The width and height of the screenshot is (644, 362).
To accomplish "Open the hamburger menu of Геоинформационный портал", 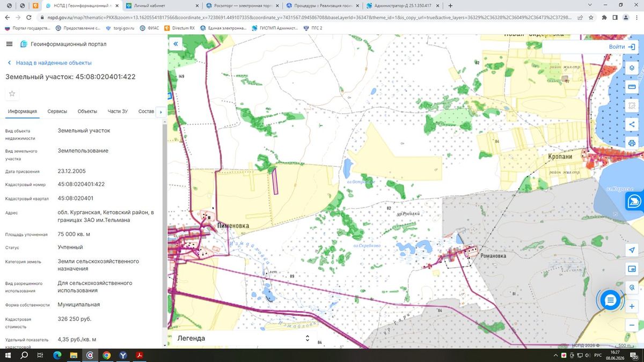I will [x=10, y=44].
